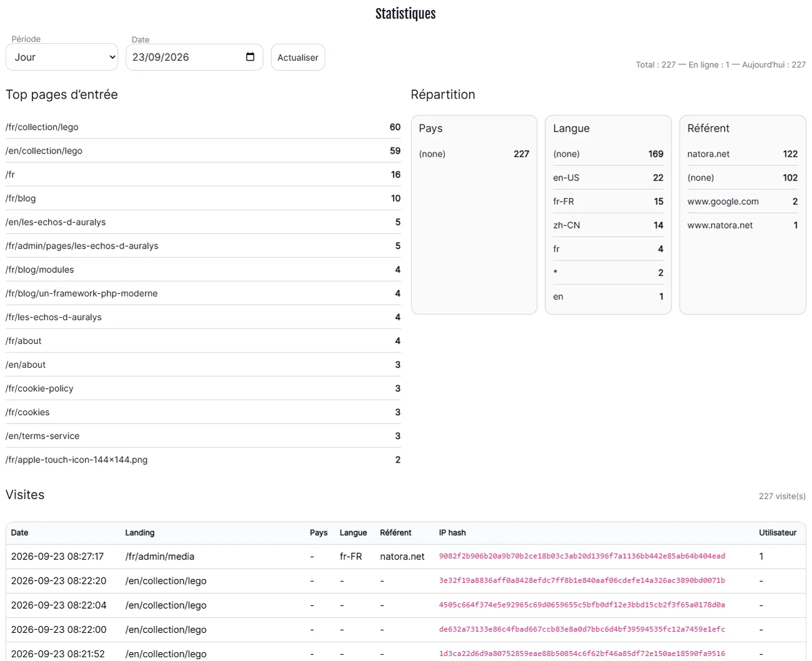
Task: Click the (none) row in Pays card
Action: pyautogui.click(x=474, y=154)
